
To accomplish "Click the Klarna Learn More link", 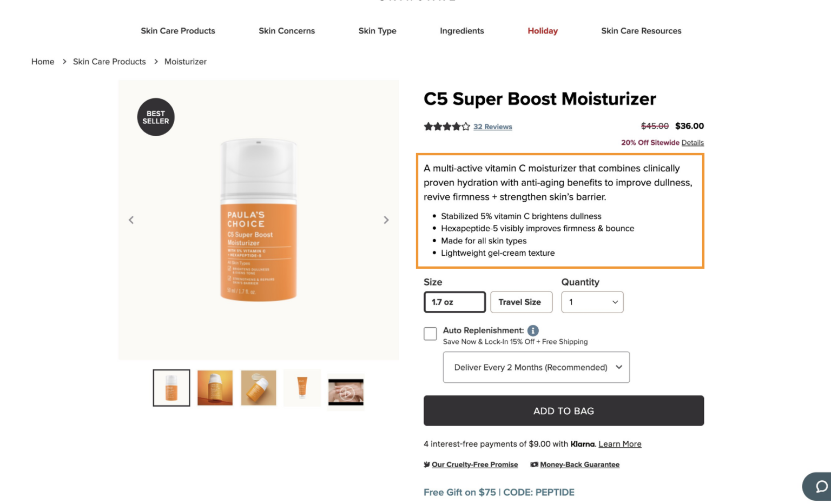I will [619, 444].
